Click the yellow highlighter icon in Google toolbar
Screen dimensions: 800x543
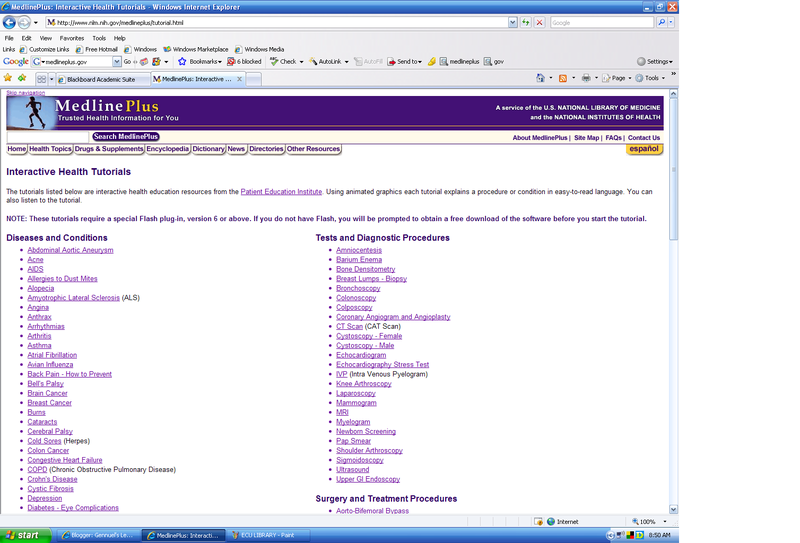432,61
